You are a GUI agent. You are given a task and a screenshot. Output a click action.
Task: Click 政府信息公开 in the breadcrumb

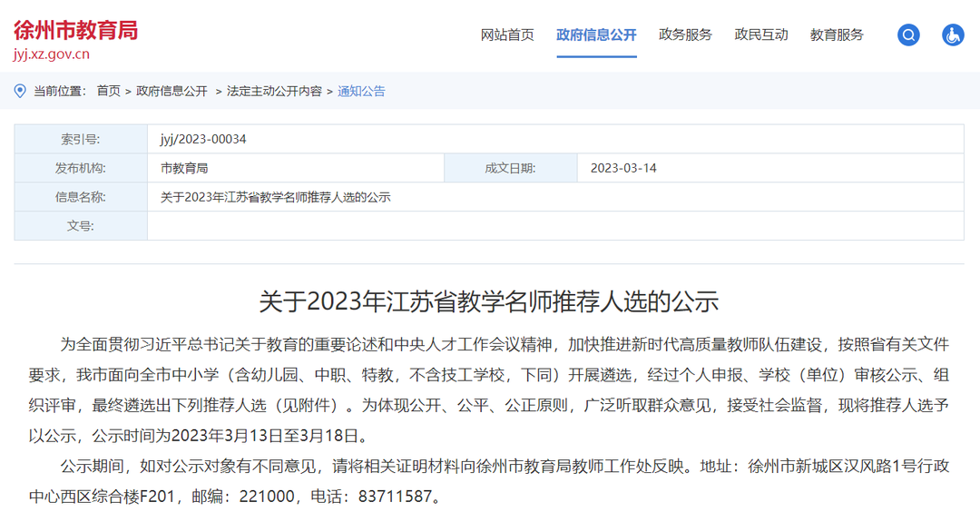(x=171, y=92)
